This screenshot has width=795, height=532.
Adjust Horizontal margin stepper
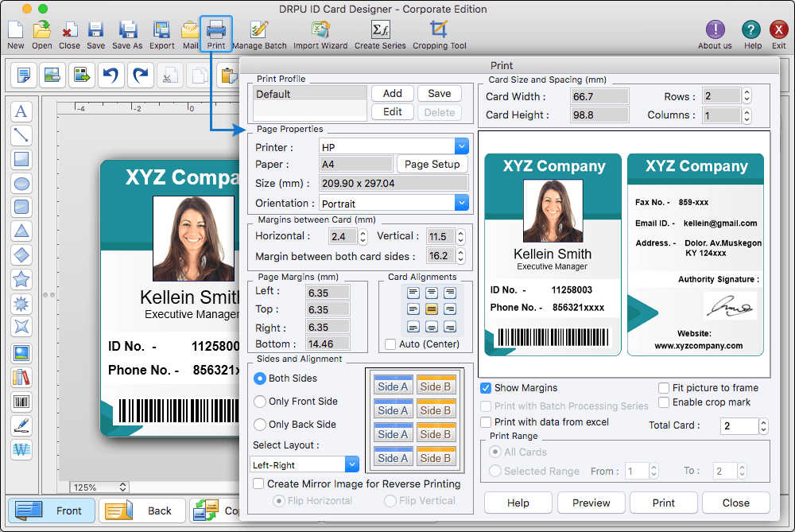363,236
